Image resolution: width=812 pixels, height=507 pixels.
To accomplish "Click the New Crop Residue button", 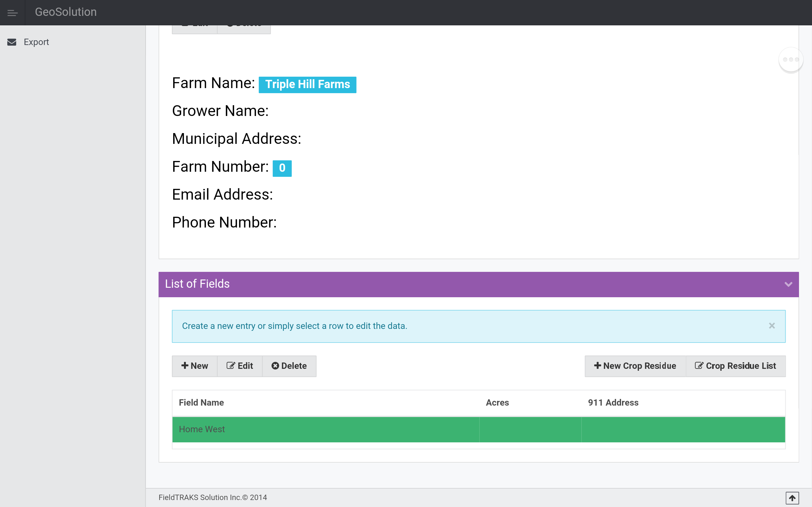I will [635, 366].
